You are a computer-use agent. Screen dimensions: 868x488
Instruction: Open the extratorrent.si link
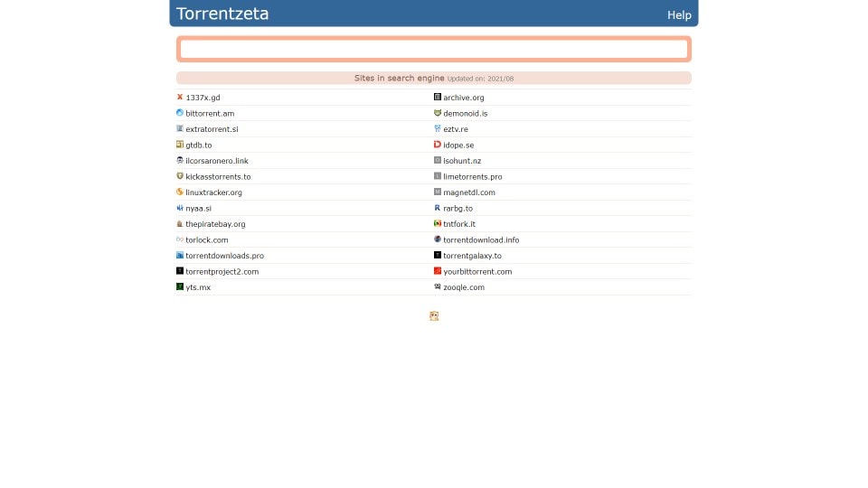(x=212, y=129)
